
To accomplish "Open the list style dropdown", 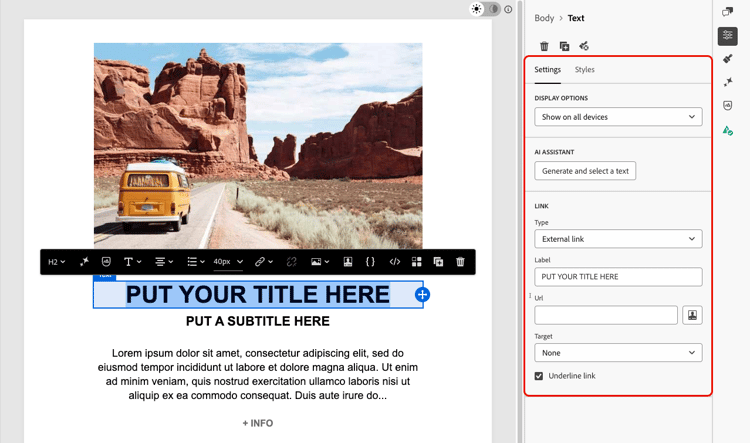I will [x=196, y=262].
